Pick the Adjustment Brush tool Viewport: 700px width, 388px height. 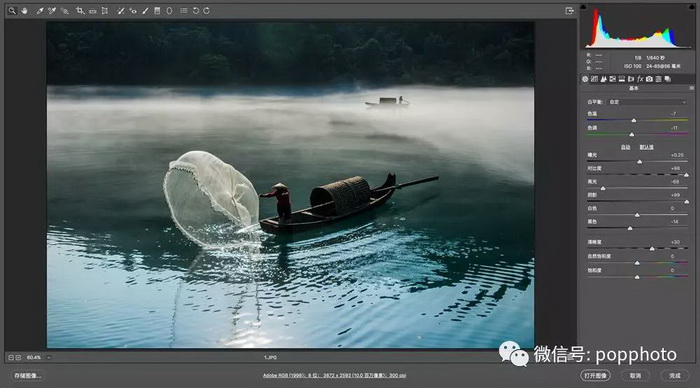pyautogui.click(x=145, y=11)
